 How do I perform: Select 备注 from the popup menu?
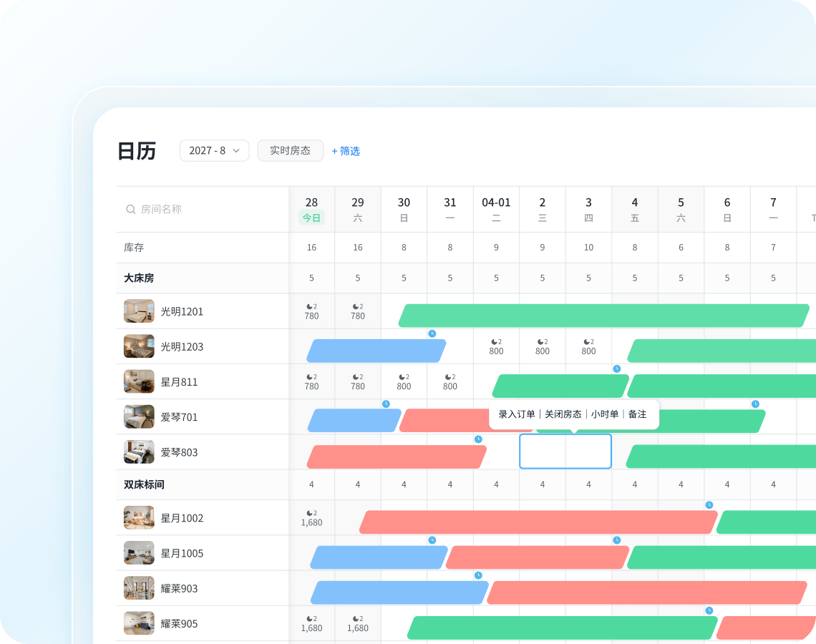pyautogui.click(x=637, y=414)
